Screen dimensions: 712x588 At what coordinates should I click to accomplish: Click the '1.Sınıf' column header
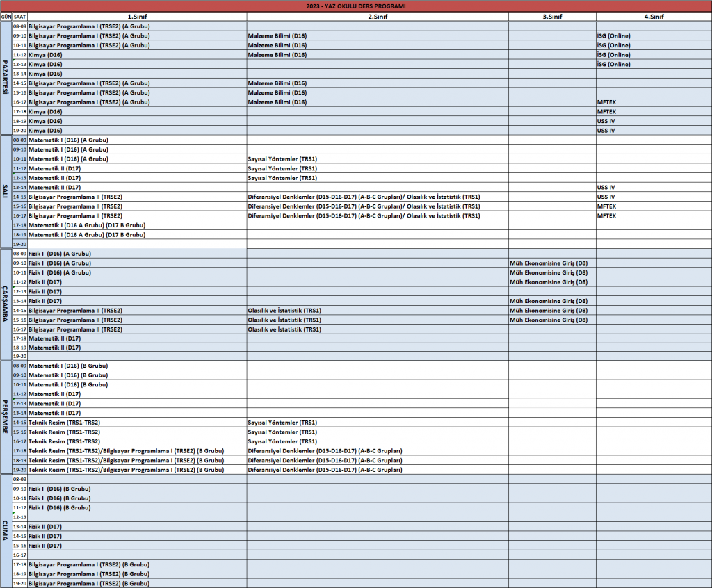click(137, 16)
